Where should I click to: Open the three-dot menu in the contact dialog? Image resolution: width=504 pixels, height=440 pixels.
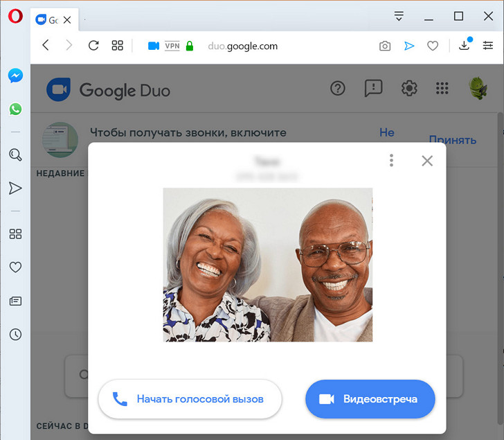pyautogui.click(x=391, y=160)
